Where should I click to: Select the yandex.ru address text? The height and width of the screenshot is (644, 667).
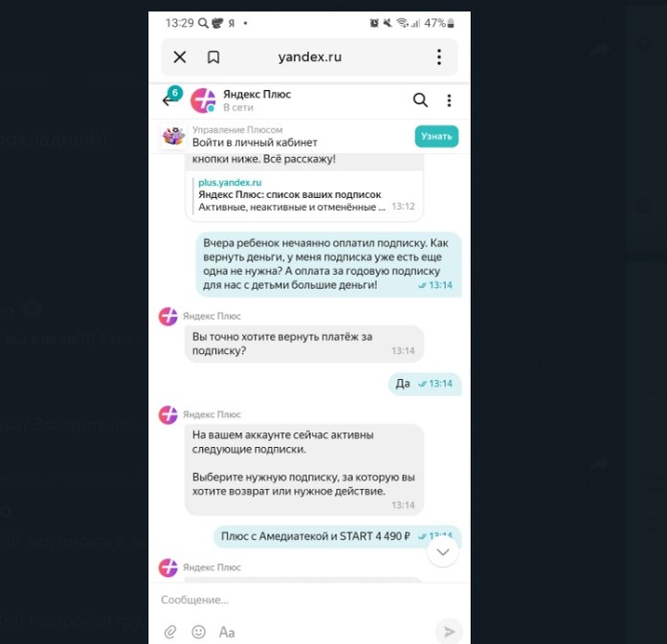pyautogui.click(x=310, y=57)
